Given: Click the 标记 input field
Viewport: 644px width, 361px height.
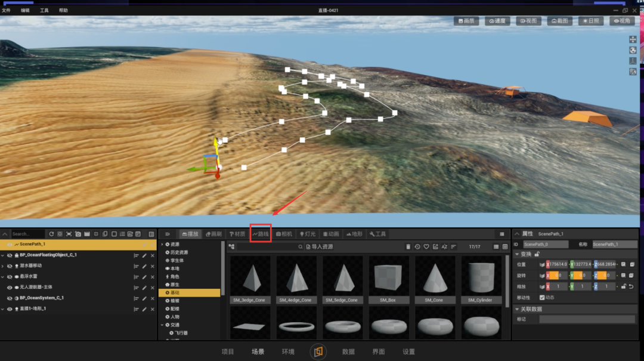Looking at the screenshot, I should point(587,319).
